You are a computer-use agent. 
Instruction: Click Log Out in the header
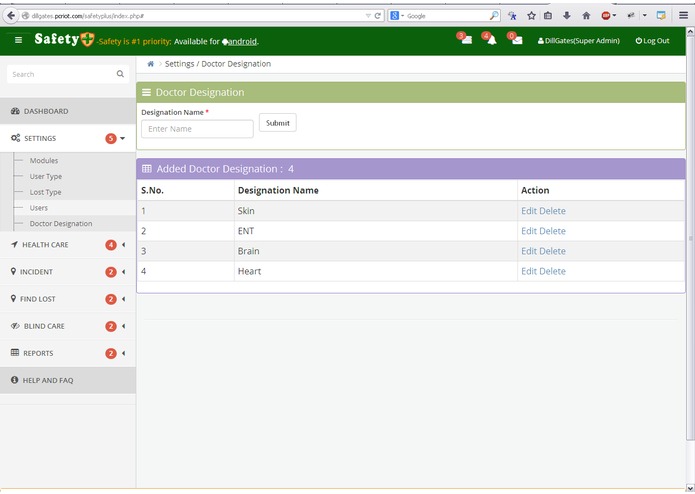pos(652,41)
